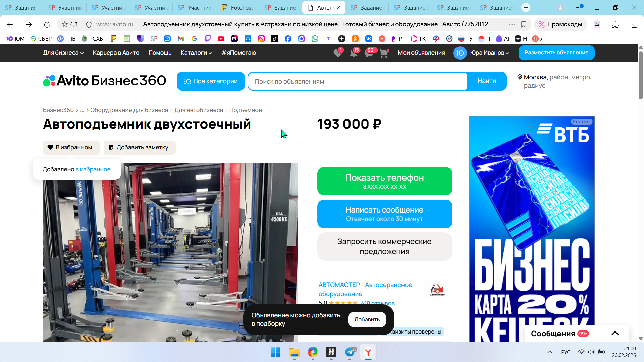Switch to the Fotohosting browser tab
The height and width of the screenshot is (362, 644).
click(x=238, y=7)
